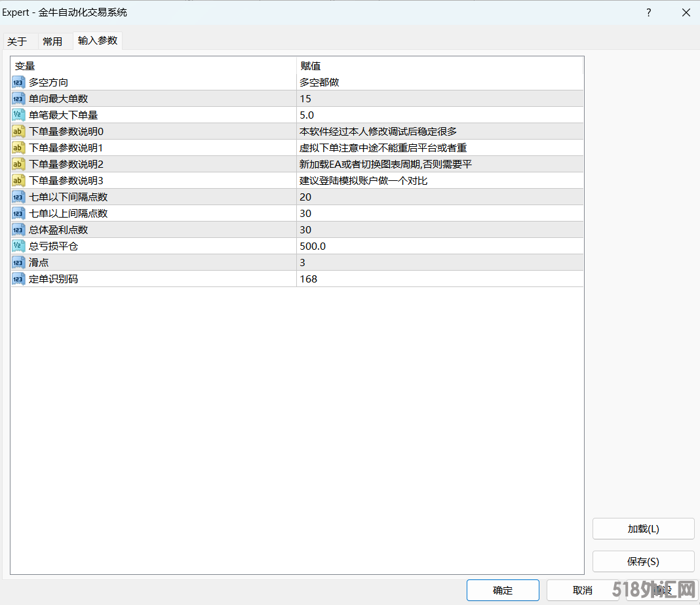The height and width of the screenshot is (605, 700).
Task: Click the integer icon beside 七单以下间隔点数
Action: [18, 197]
